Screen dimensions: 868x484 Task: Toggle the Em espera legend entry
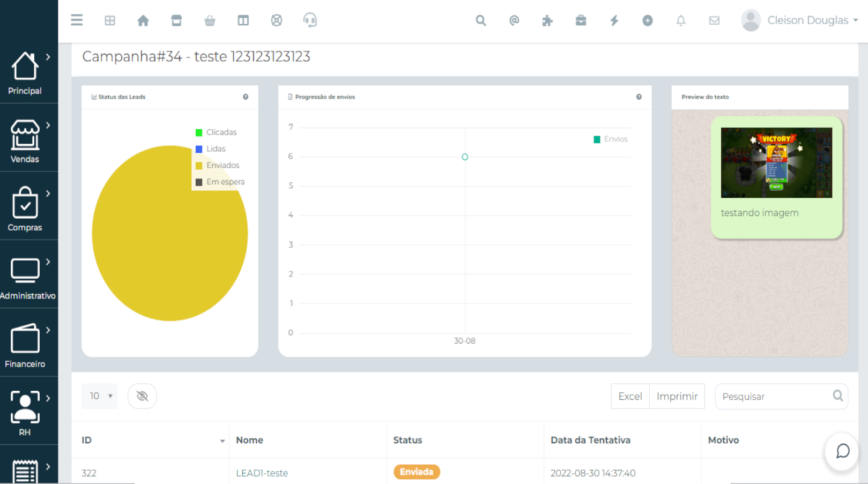pyautogui.click(x=220, y=182)
